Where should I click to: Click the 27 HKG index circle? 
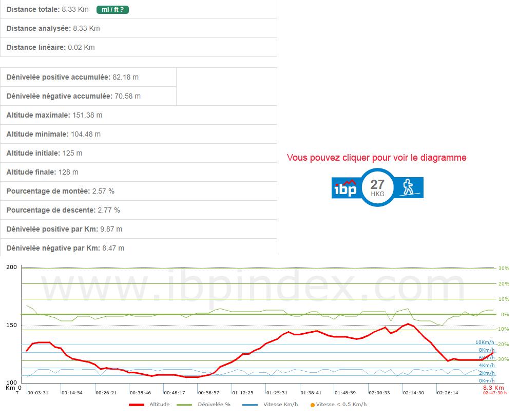[377, 188]
